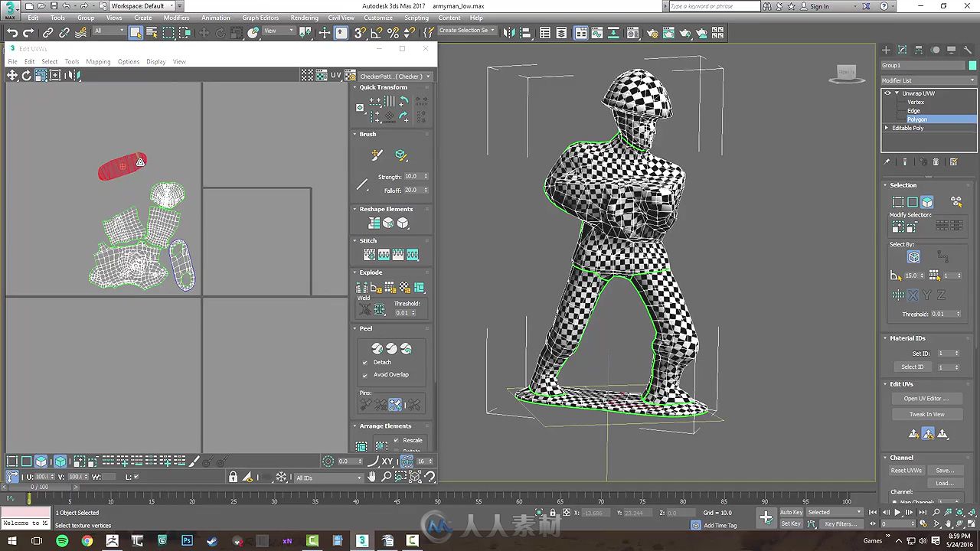Click the Reset UVWs button
This screenshot has height=551, width=980.
point(906,471)
